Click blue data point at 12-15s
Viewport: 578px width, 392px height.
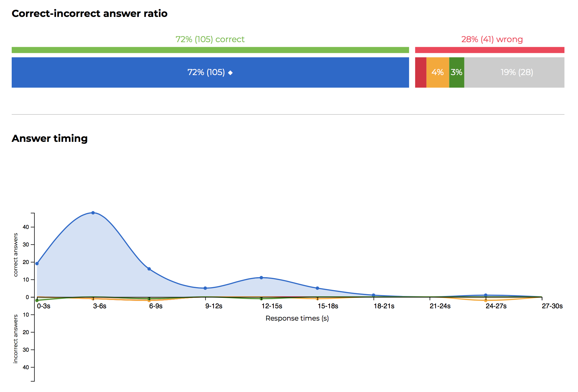pyautogui.click(x=261, y=278)
